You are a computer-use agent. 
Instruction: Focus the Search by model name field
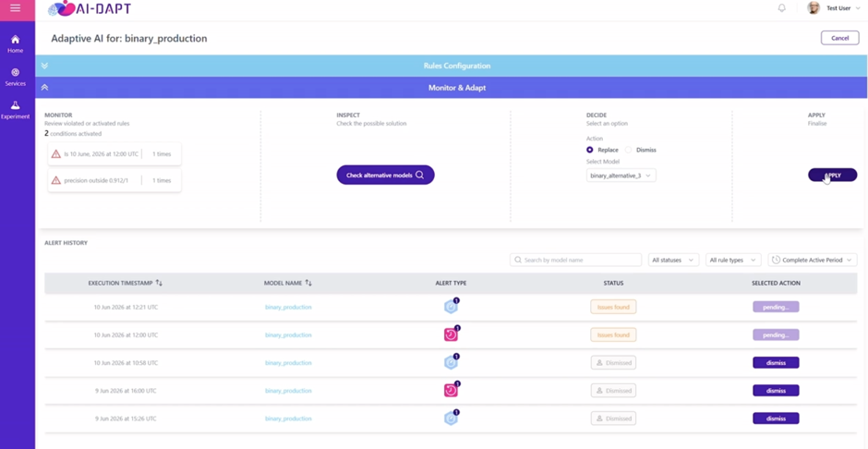click(x=575, y=260)
